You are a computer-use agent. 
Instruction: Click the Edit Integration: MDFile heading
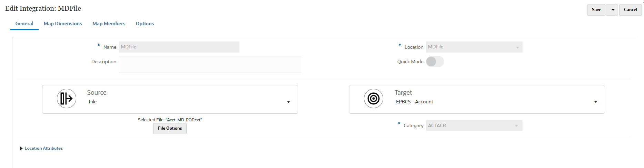coord(43,8)
